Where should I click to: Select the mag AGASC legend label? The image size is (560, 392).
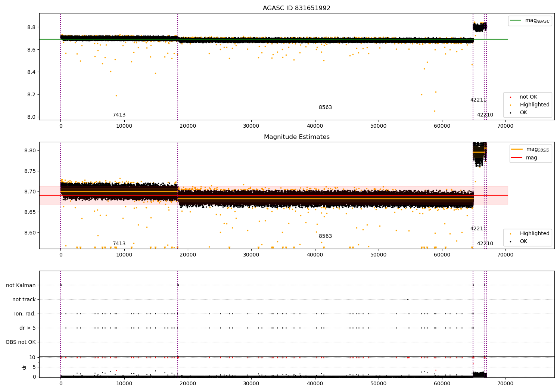pyautogui.click(x=537, y=21)
